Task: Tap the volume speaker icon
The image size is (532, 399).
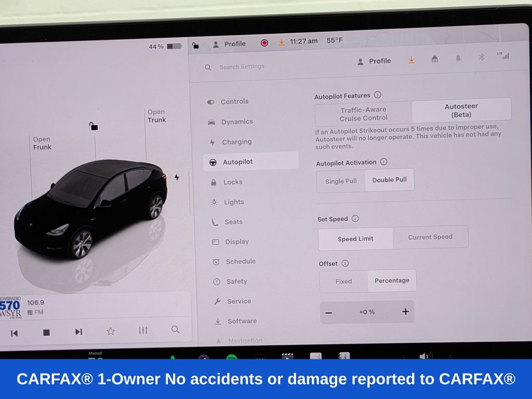Action: click(425, 356)
